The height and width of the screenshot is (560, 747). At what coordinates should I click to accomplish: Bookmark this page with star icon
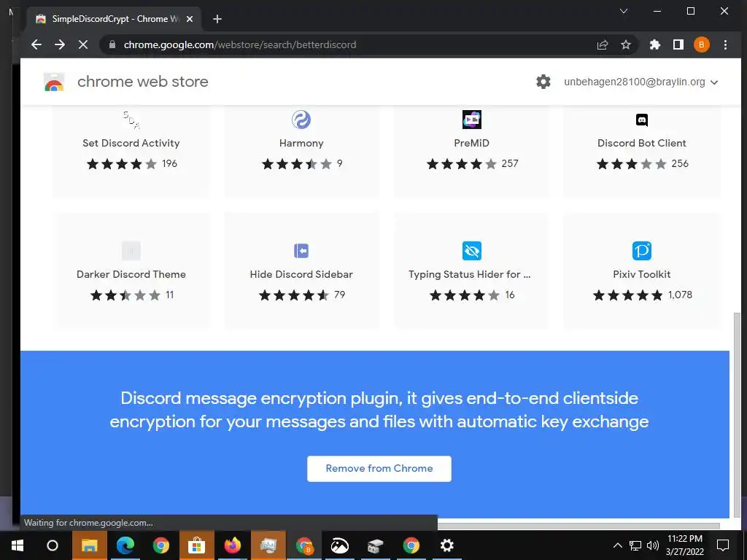625,44
